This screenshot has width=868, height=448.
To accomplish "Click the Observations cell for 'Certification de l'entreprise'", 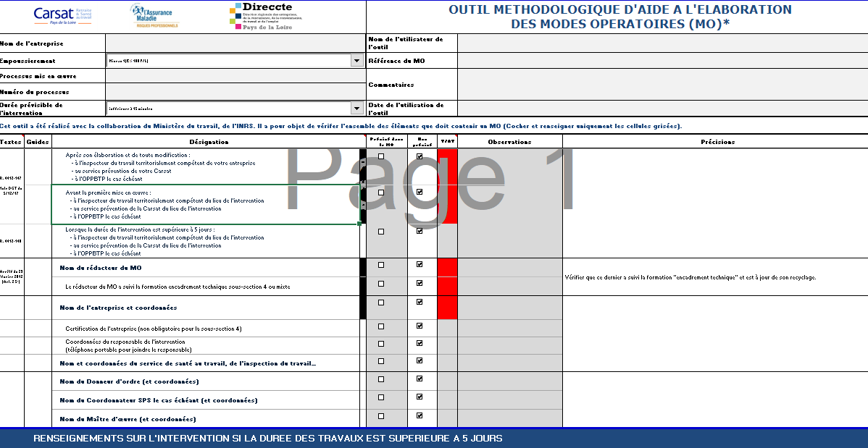I will [x=510, y=329].
